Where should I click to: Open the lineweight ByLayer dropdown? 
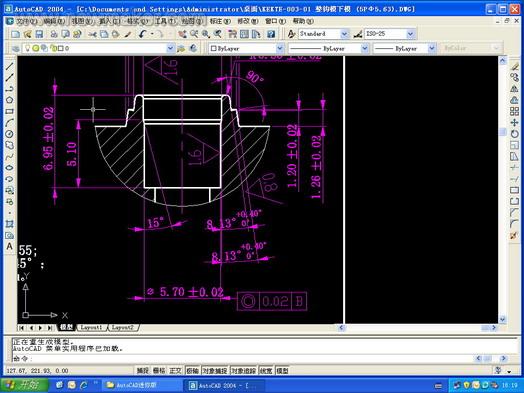(x=432, y=48)
